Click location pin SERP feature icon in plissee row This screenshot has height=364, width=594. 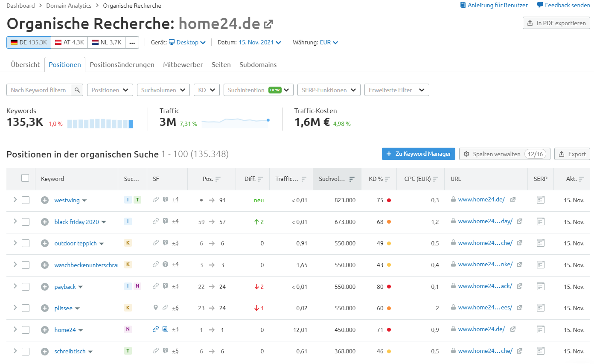[x=156, y=308]
